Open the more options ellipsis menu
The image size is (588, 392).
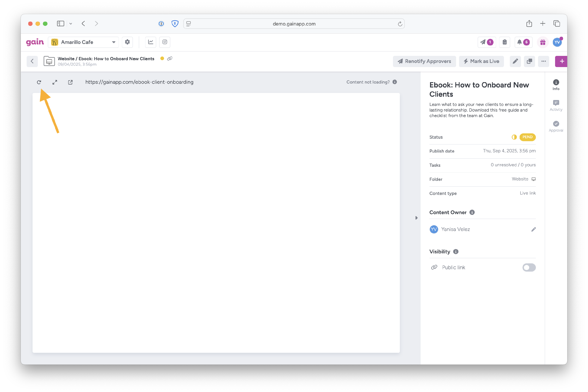544,61
